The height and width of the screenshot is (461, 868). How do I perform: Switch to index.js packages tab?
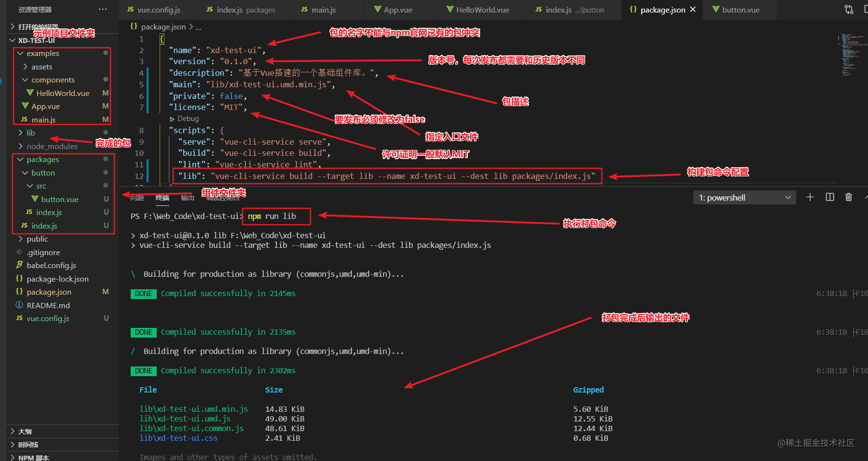point(245,10)
